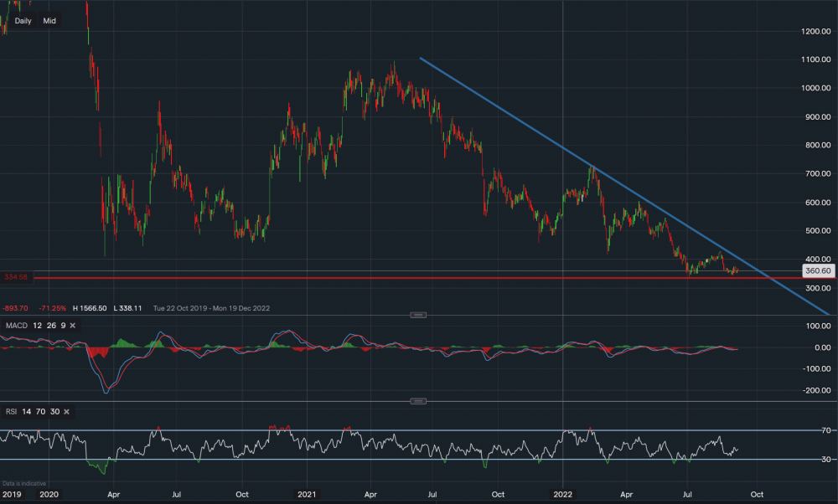Screen dimensions: 838x504
Task: Select the MACD indicator label
Action: 17,326
